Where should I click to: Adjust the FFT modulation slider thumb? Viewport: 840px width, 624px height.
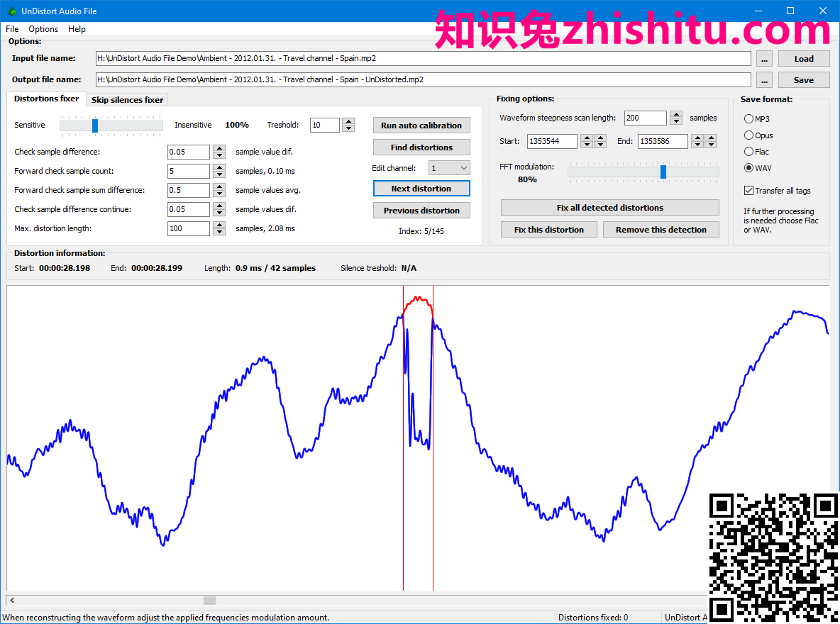pos(663,172)
